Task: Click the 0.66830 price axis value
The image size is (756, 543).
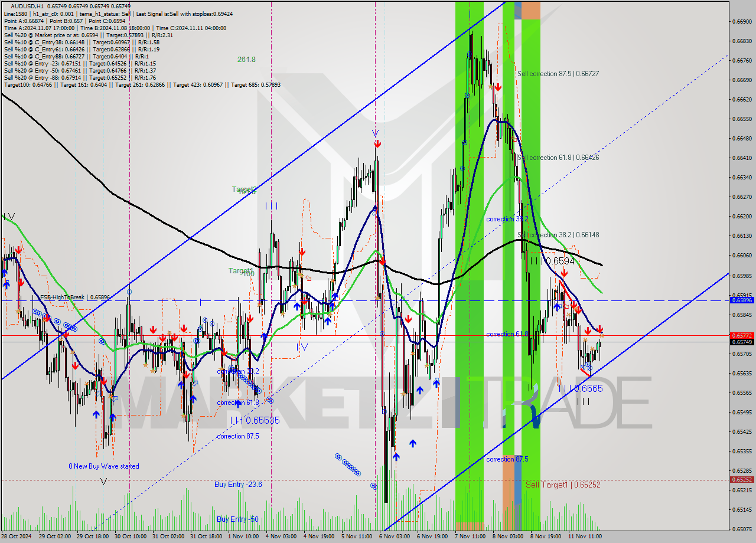Action: click(x=742, y=41)
